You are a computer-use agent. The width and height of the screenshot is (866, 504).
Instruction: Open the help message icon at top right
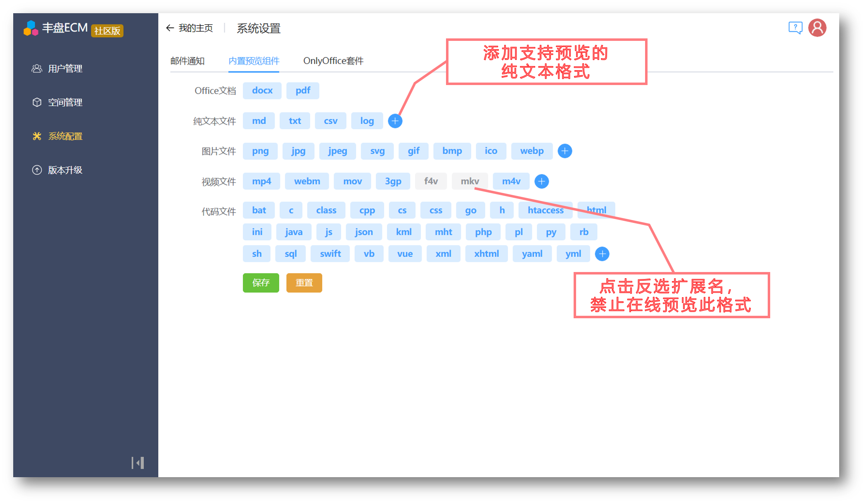click(x=795, y=28)
